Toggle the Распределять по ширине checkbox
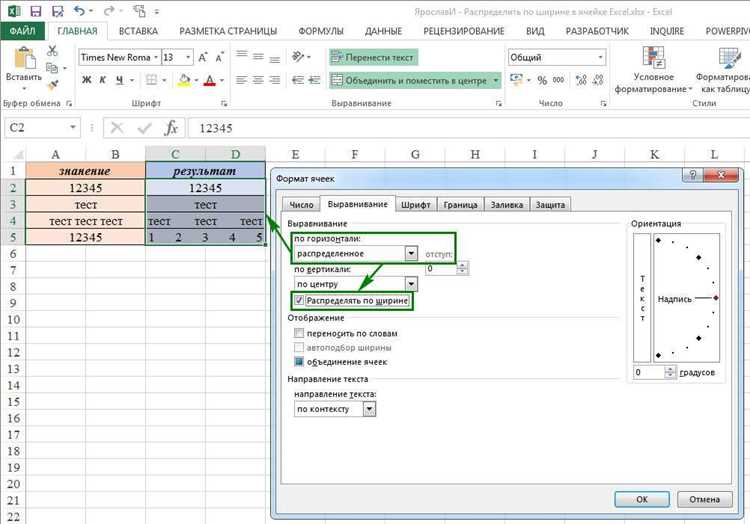The image size is (750, 524). point(299,300)
